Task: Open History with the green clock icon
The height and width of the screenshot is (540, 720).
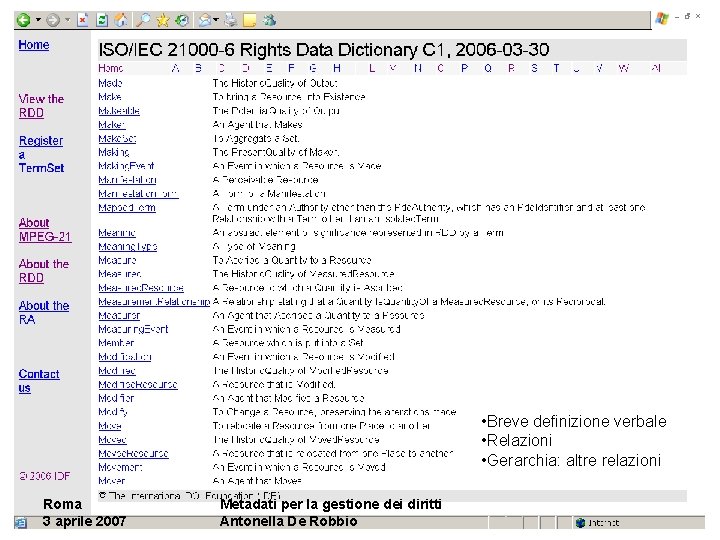Action: click(182, 20)
